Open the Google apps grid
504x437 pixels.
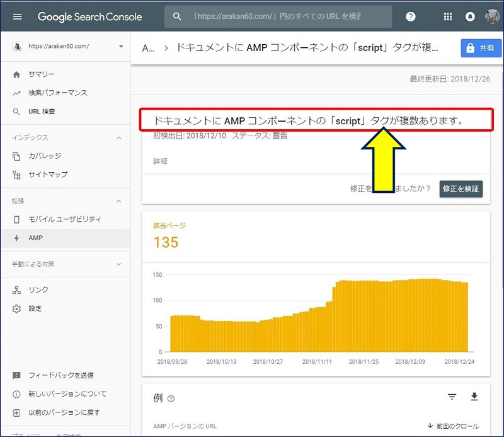tap(448, 17)
